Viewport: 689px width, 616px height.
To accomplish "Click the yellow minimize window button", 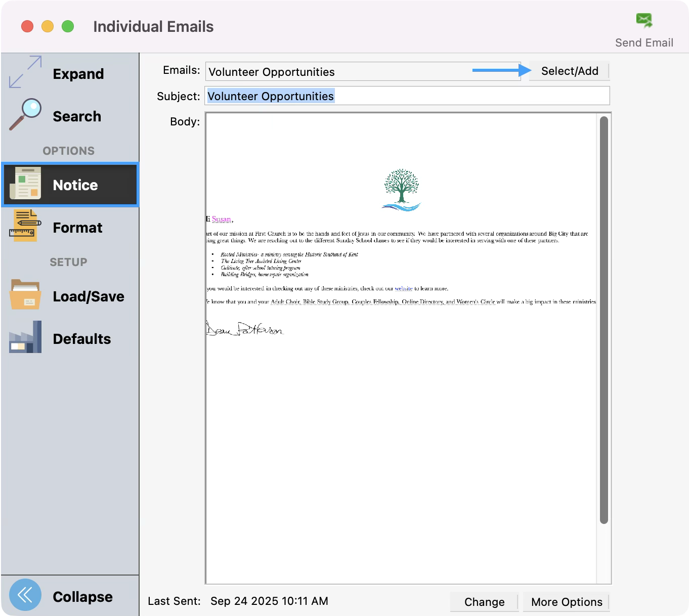I will pyautogui.click(x=48, y=26).
